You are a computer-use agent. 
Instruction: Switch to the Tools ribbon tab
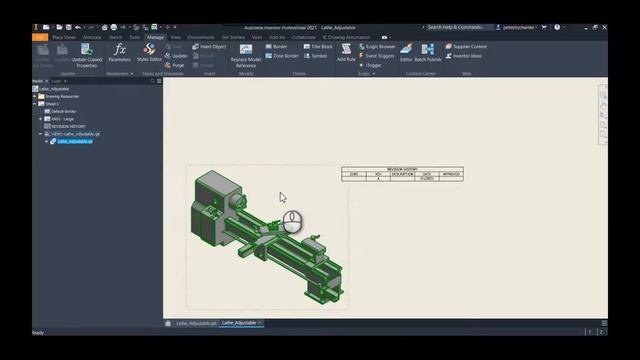point(134,37)
